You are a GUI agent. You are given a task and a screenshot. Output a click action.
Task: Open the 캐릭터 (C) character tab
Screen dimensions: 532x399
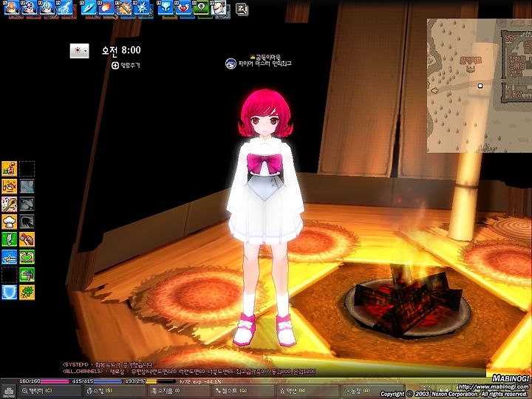[x=49, y=391]
